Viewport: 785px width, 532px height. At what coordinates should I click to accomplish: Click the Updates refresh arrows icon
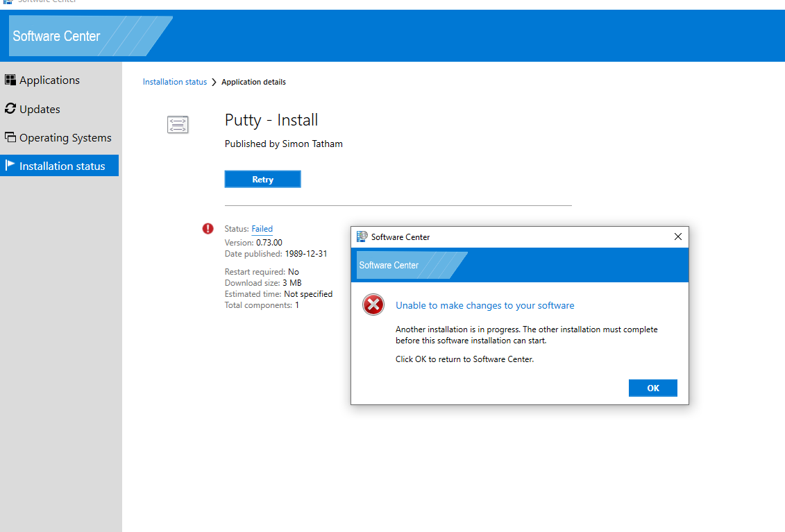(10, 108)
